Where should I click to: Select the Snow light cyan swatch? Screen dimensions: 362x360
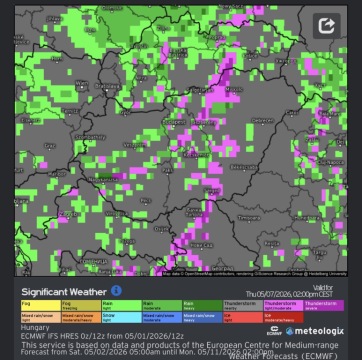122,317
